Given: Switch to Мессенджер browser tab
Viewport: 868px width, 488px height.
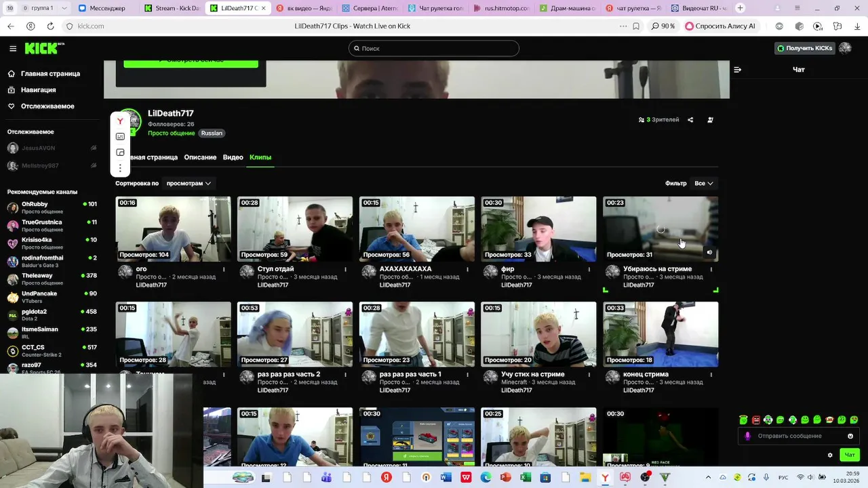Looking at the screenshot, I should click(103, 8).
